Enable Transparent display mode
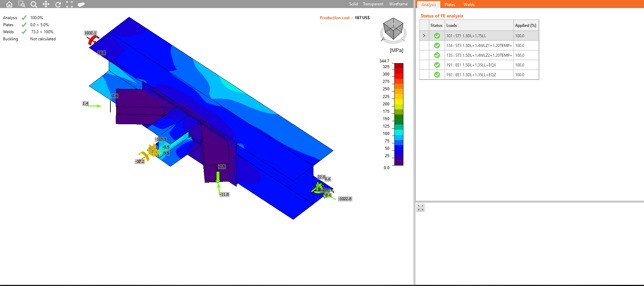The height and width of the screenshot is (286, 644). (x=373, y=4)
